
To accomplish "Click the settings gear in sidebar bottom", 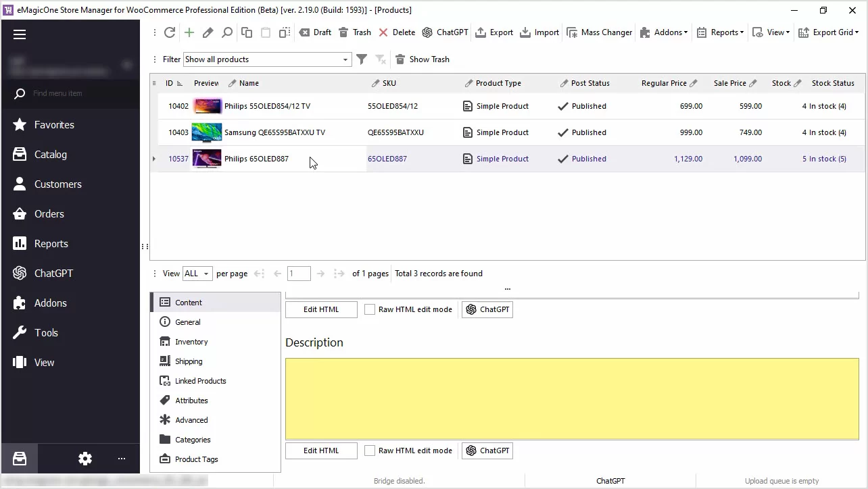I will click(x=85, y=459).
